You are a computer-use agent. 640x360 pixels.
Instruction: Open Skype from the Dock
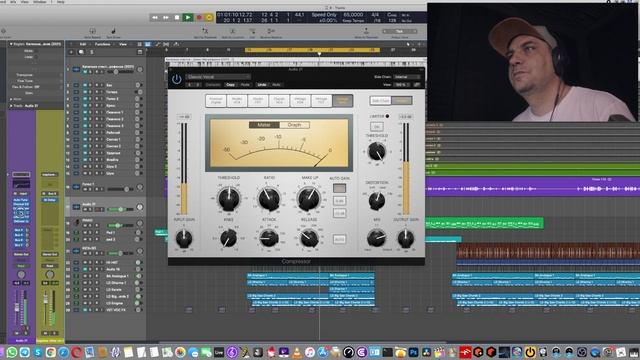[38, 352]
